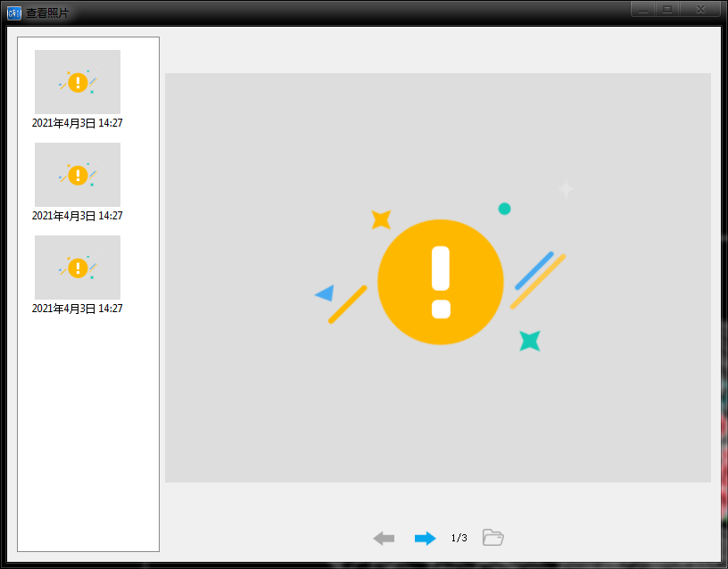Close the 查看照片 window
The height and width of the screenshot is (569, 728).
(700, 9)
